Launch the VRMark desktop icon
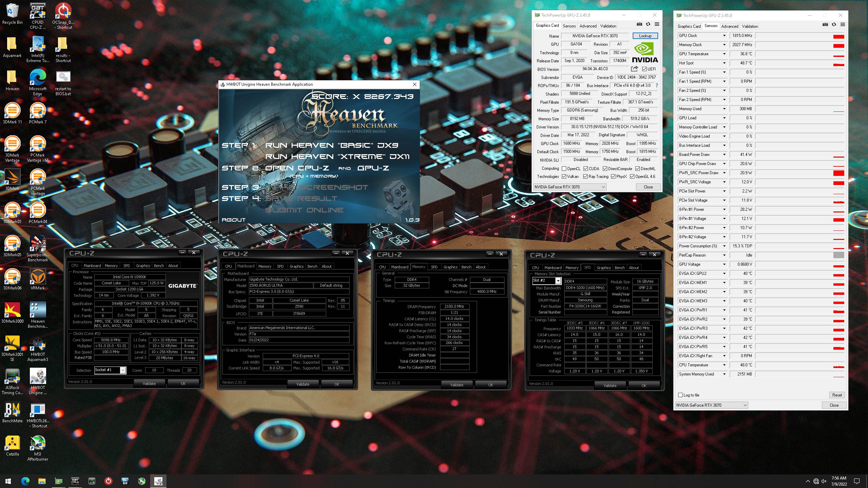Image resolution: width=868 pixels, height=488 pixels. pyautogui.click(x=38, y=280)
